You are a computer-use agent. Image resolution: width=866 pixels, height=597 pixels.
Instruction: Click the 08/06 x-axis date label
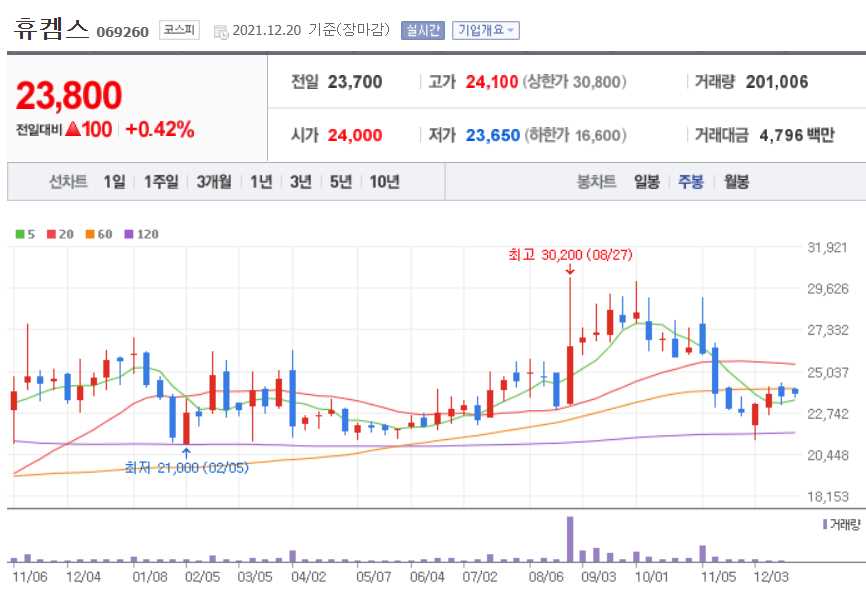546,577
